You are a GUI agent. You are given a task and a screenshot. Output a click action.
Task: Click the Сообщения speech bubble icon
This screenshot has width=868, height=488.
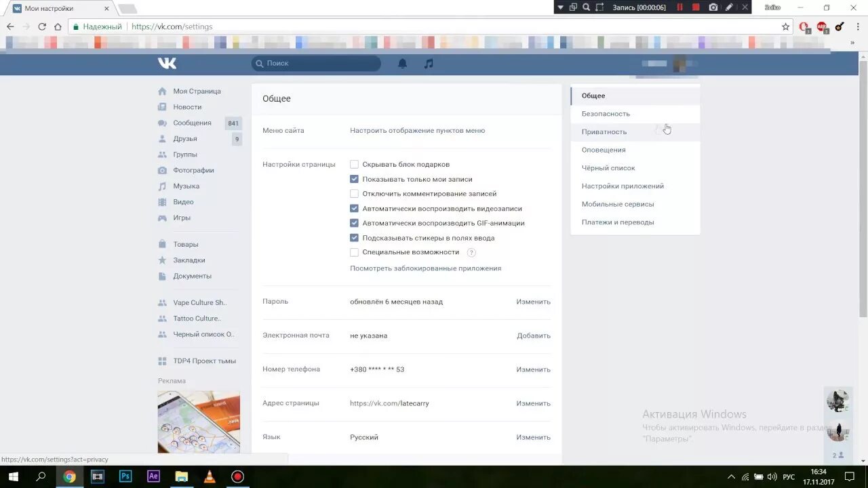click(162, 123)
